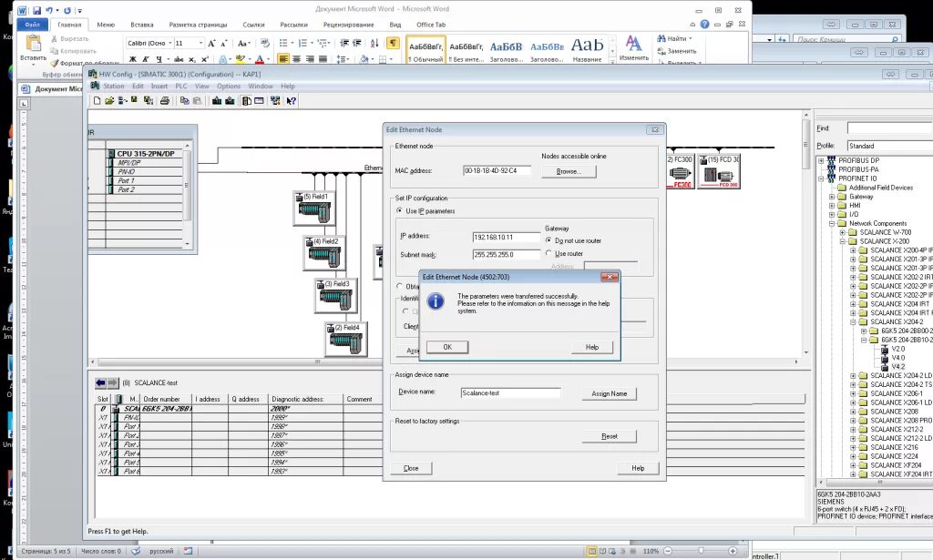Click the Download to module icon in HW Config
Image resolution: width=933 pixels, height=560 pixels.
(x=217, y=101)
